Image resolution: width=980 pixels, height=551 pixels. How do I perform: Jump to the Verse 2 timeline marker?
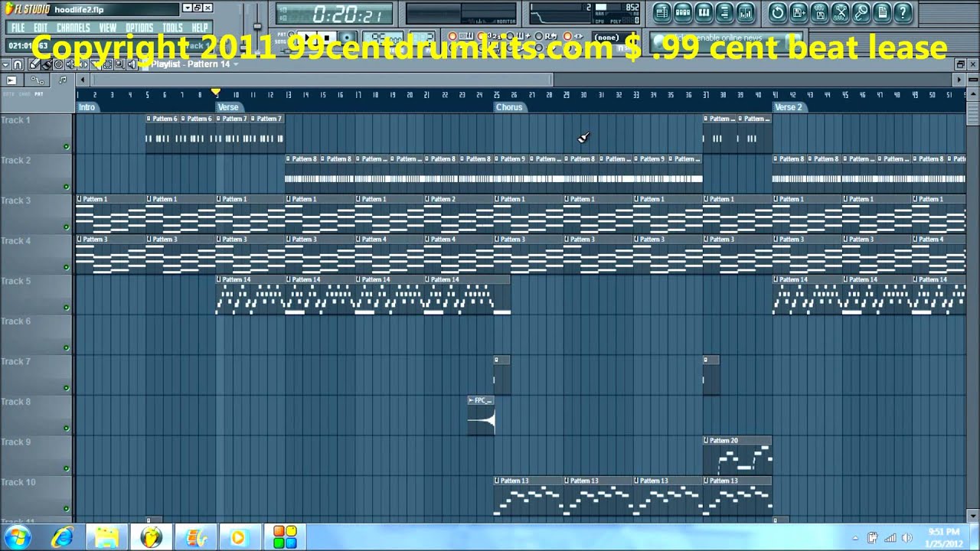click(789, 107)
